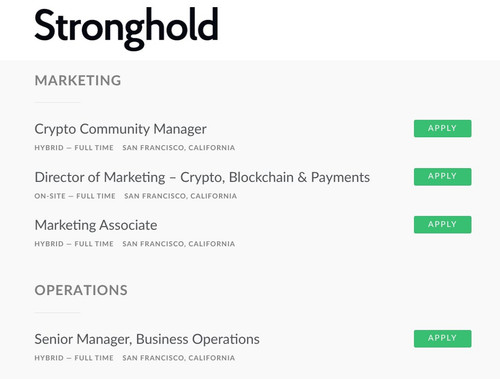Open Director of Marketing – Crypto, Blockchain & Payments
This screenshot has height=379, width=500.
coord(202,177)
